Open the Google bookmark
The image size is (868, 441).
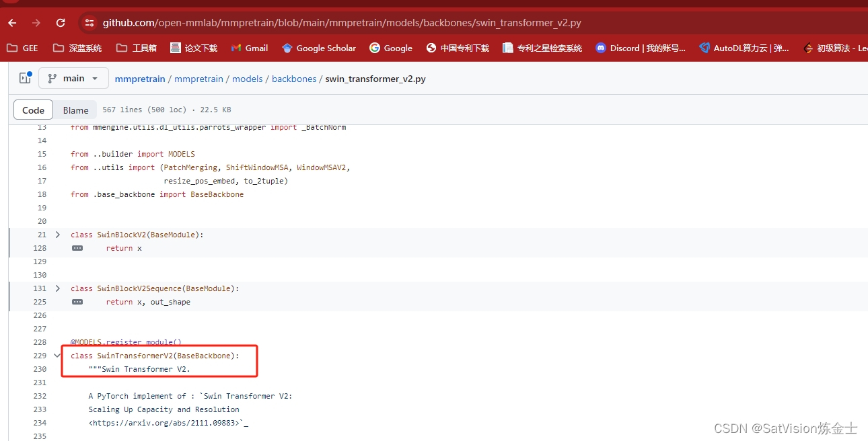pyautogui.click(x=391, y=48)
